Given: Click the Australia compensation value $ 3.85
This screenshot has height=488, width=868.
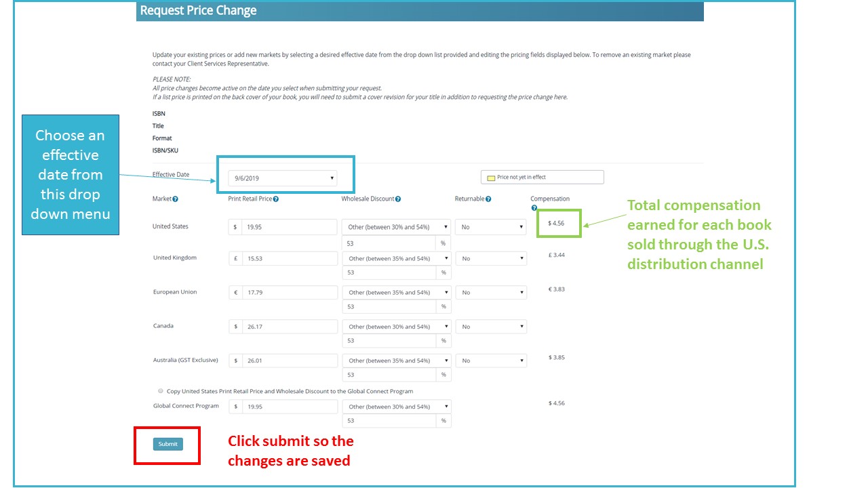Looking at the screenshot, I should point(556,357).
